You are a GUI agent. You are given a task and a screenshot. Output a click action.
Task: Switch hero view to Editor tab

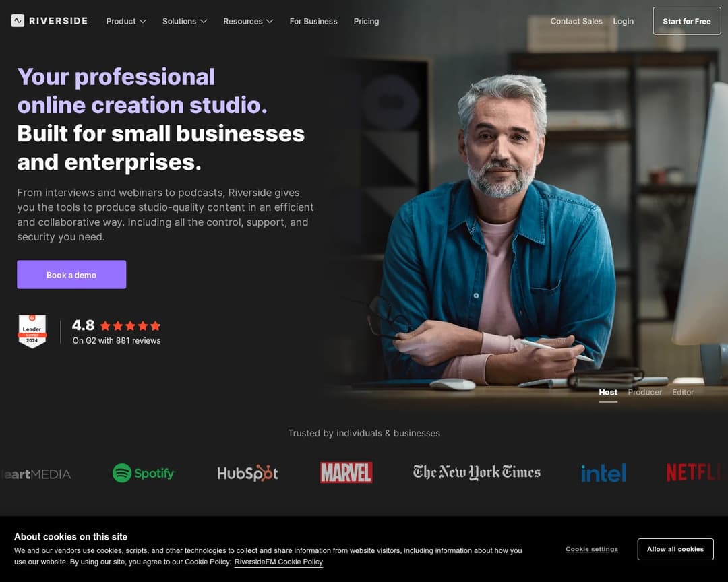(683, 392)
